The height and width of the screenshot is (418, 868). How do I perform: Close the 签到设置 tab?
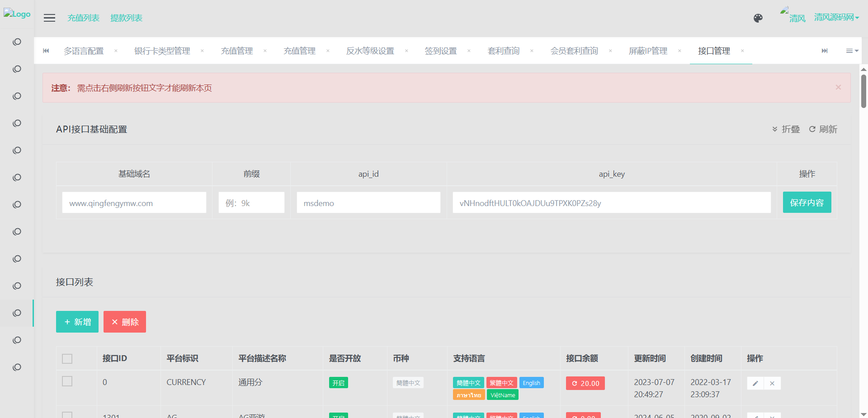(x=469, y=51)
